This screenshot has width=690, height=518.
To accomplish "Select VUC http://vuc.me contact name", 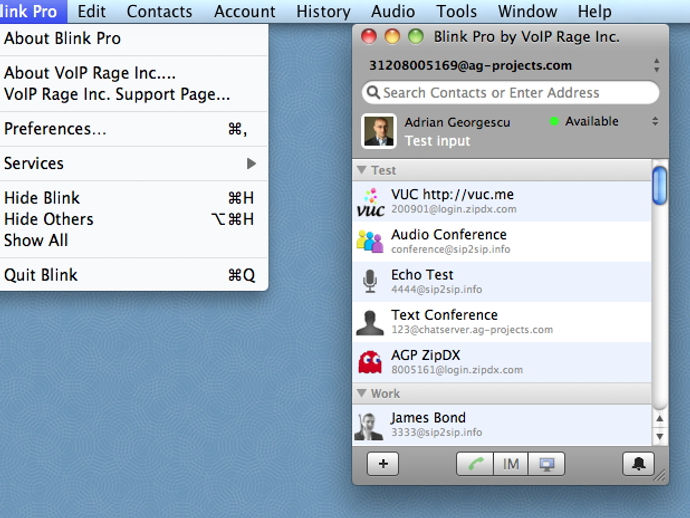I will click(452, 194).
